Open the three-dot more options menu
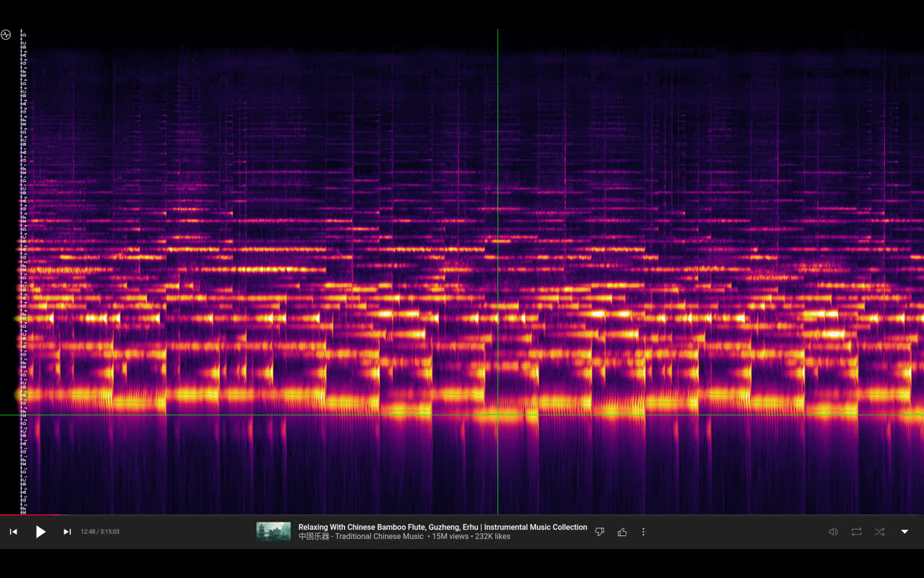The width and height of the screenshot is (924, 578). tap(643, 532)
